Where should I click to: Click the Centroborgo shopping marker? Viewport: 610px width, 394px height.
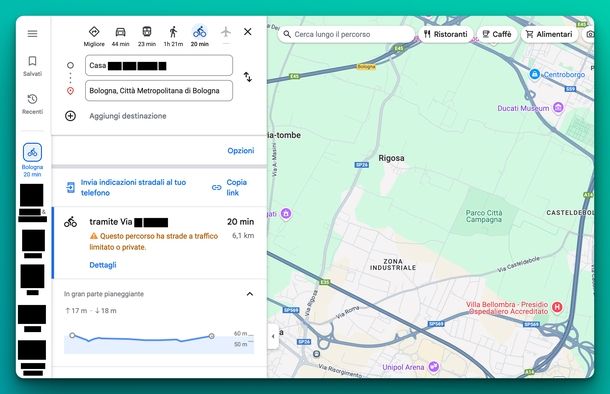[535, 74]
